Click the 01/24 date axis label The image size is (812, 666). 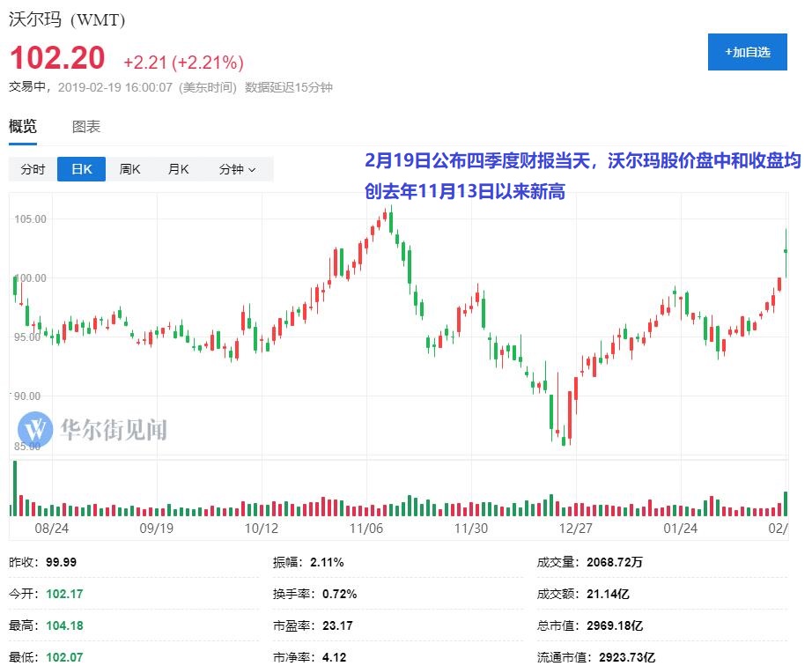(680, 529)
